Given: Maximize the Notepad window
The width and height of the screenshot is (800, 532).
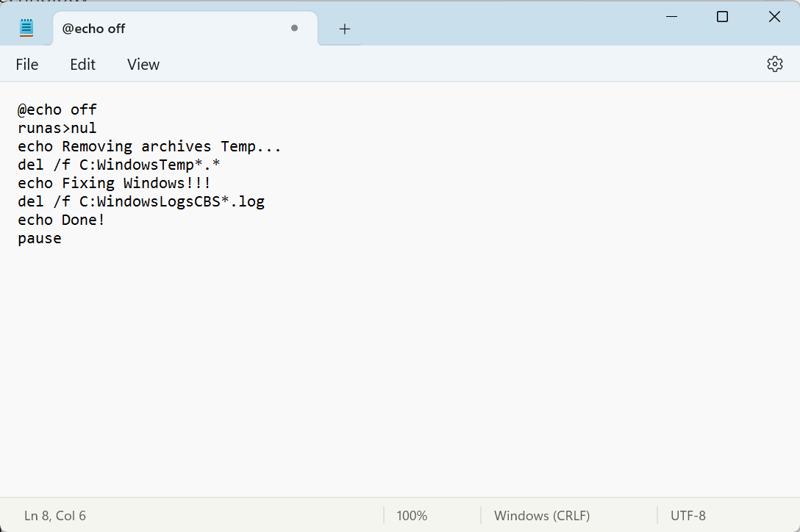Looking at the screenshot, I should pos(722,17).
